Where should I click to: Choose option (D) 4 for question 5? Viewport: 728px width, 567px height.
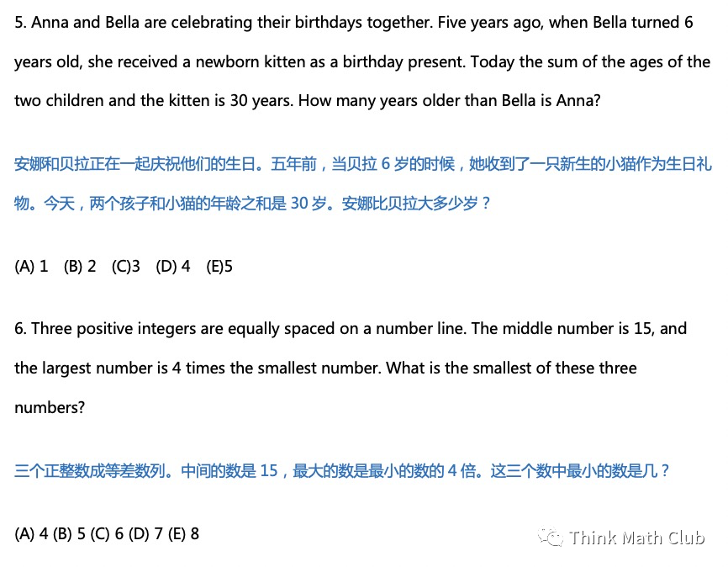(x=172, y=267)
